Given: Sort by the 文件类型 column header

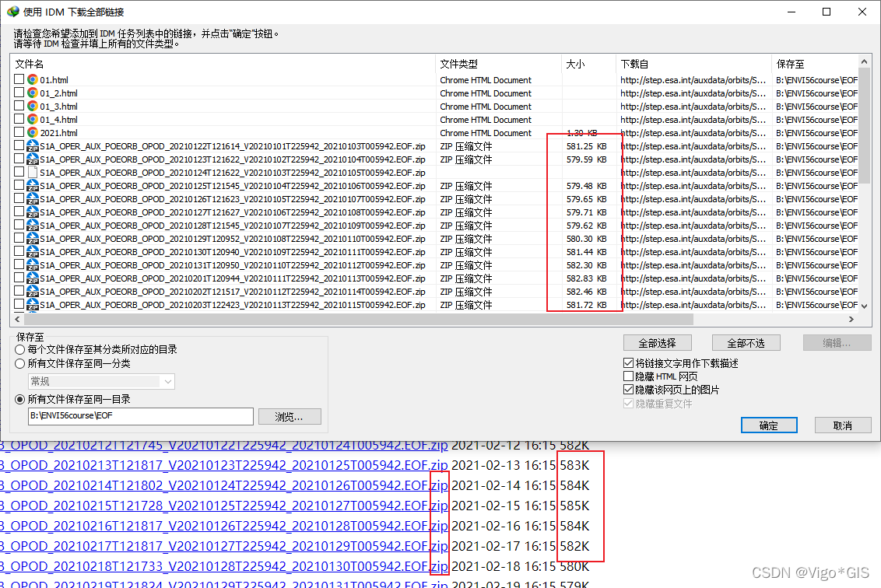Looking at the screenshot, I should 498,64.
